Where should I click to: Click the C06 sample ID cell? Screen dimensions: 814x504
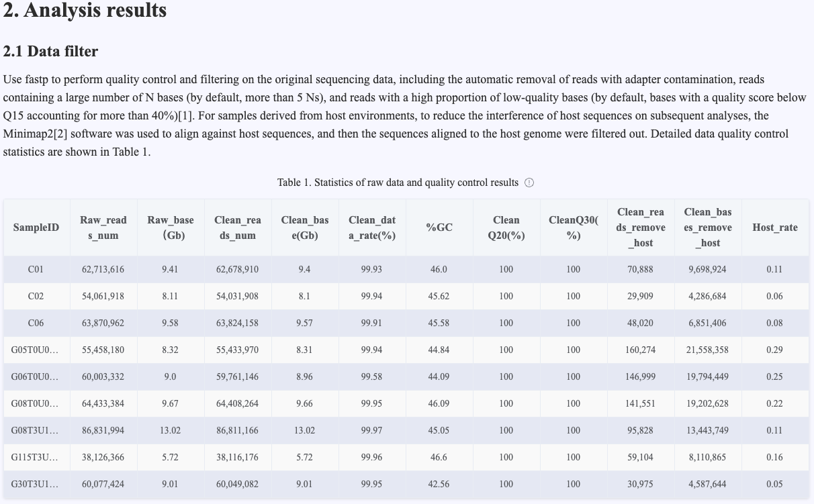[x=36, y=323]
